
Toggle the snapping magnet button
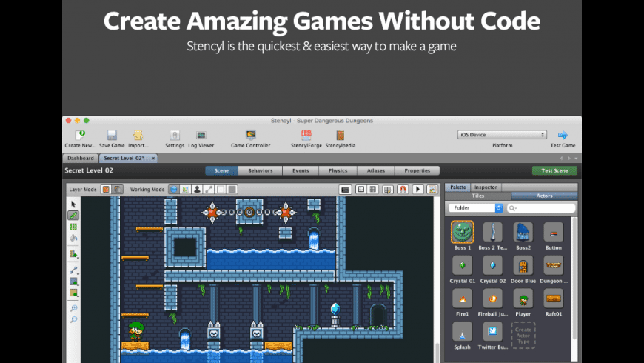click(x=403, y=190)
